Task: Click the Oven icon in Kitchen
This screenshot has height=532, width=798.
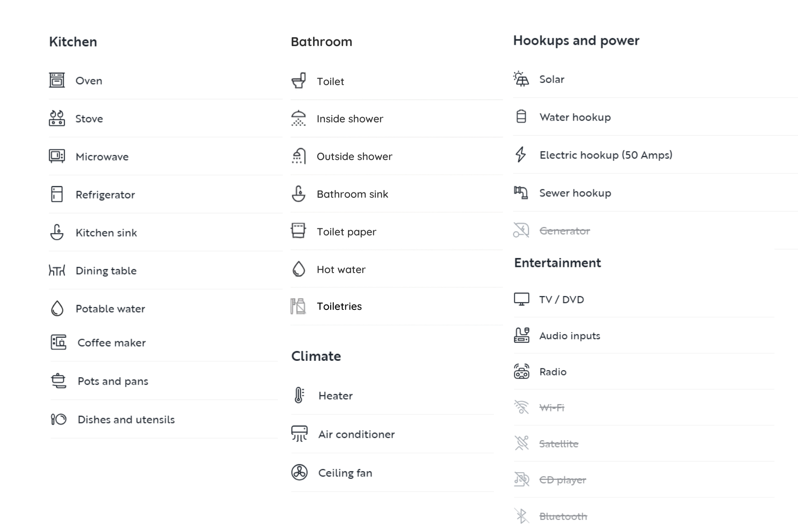Action: point(57,80)
